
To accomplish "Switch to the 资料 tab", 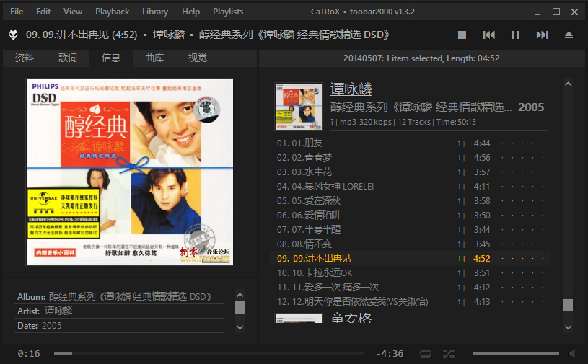I will [x=25, y=58].
